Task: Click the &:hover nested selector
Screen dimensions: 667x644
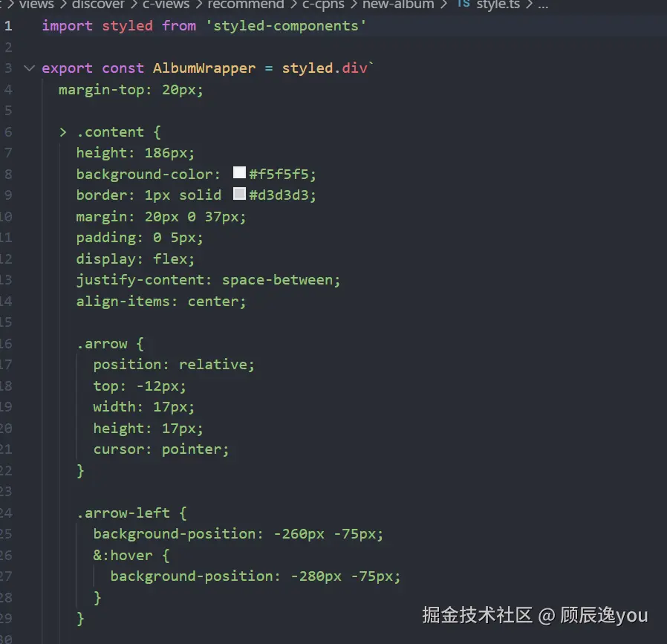Action: 123,555
